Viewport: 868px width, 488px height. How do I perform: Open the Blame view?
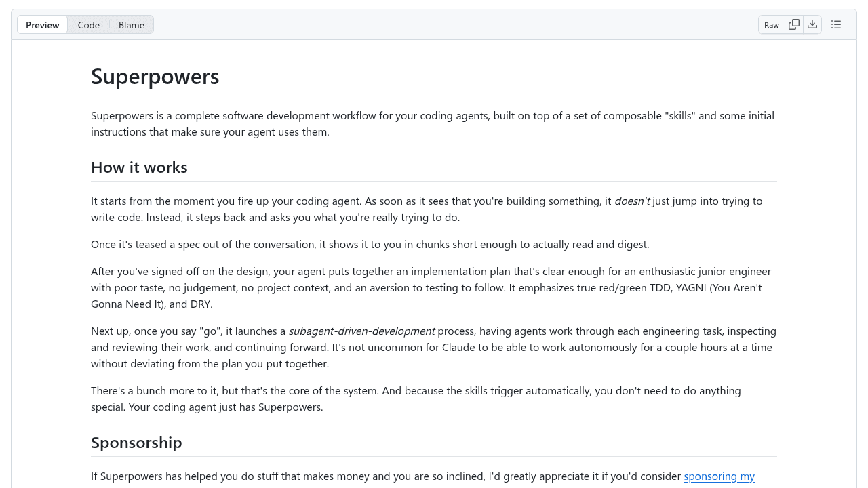tap(131, 25)
